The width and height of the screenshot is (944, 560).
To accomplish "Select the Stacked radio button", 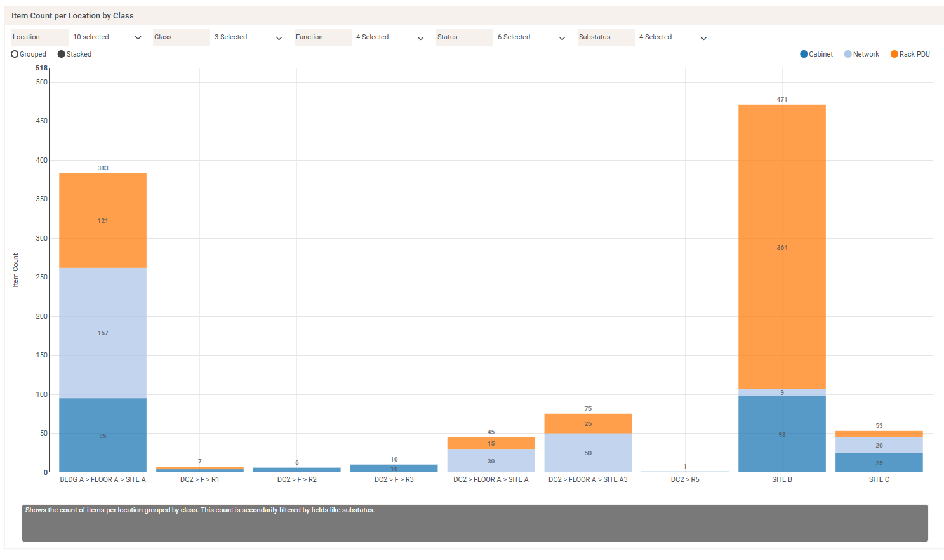I will click(62, 55).
